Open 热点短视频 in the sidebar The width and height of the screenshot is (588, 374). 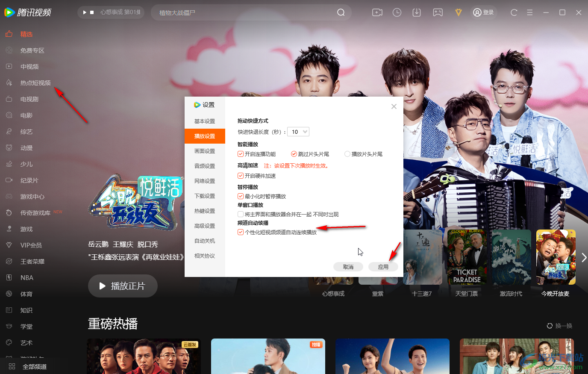point(35,83)
